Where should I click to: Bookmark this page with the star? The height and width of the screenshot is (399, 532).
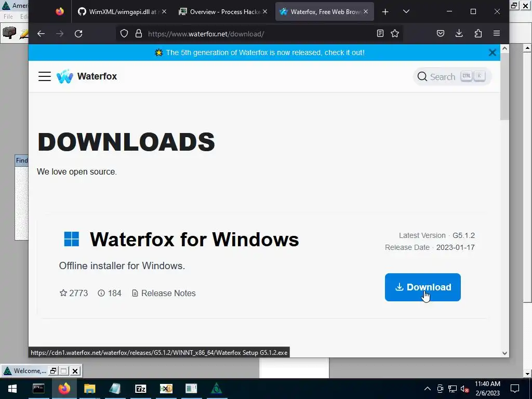[395, 34]
